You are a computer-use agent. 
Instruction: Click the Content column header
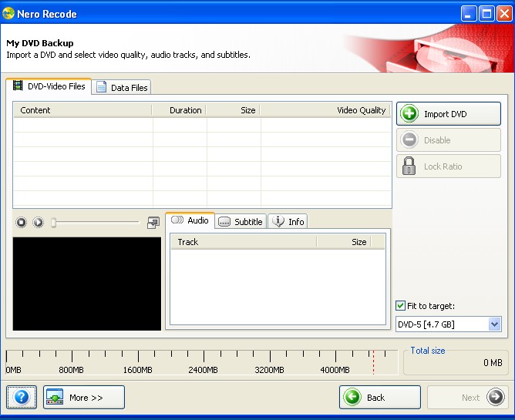(x=82, y=110)
